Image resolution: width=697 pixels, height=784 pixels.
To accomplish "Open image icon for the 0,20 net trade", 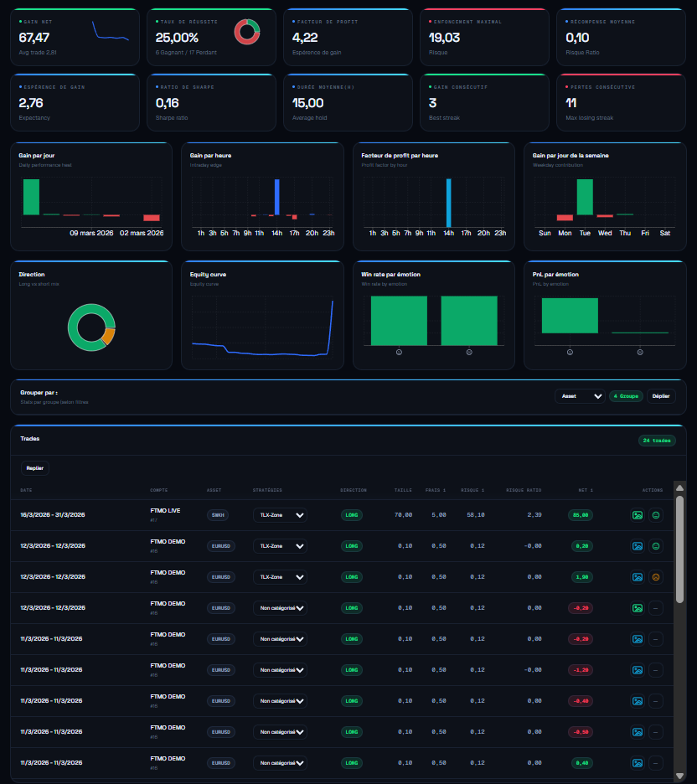I will (637, 546).
